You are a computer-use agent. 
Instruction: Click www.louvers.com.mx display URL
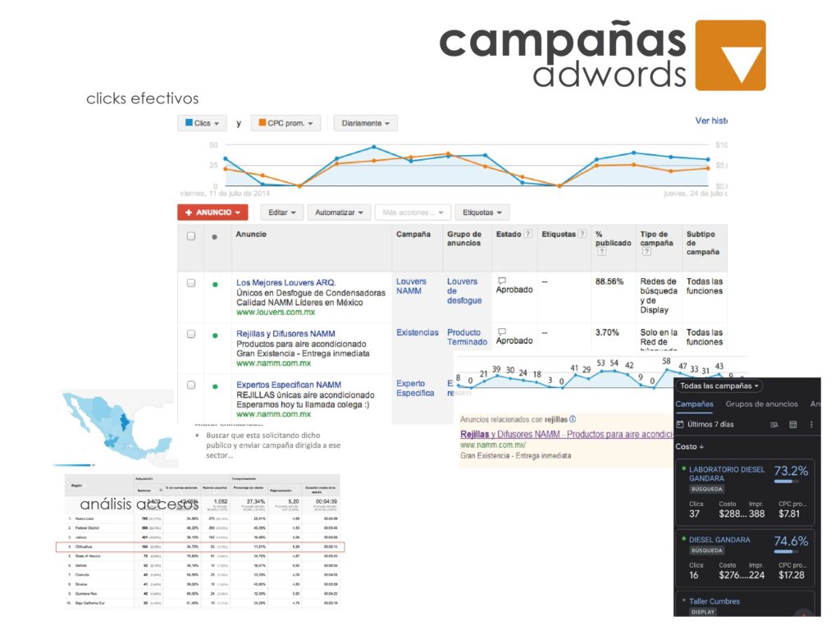276,312
